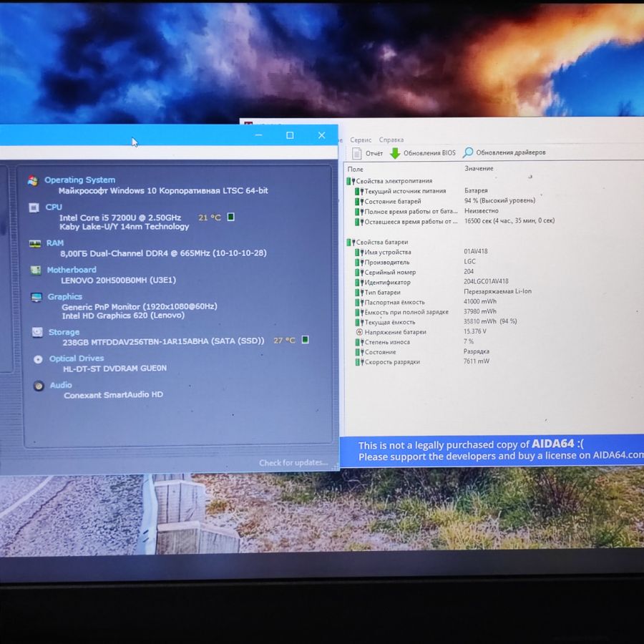Maximize the Speccy window
This screenshot has width=644, height=644.
pos(290,135)
